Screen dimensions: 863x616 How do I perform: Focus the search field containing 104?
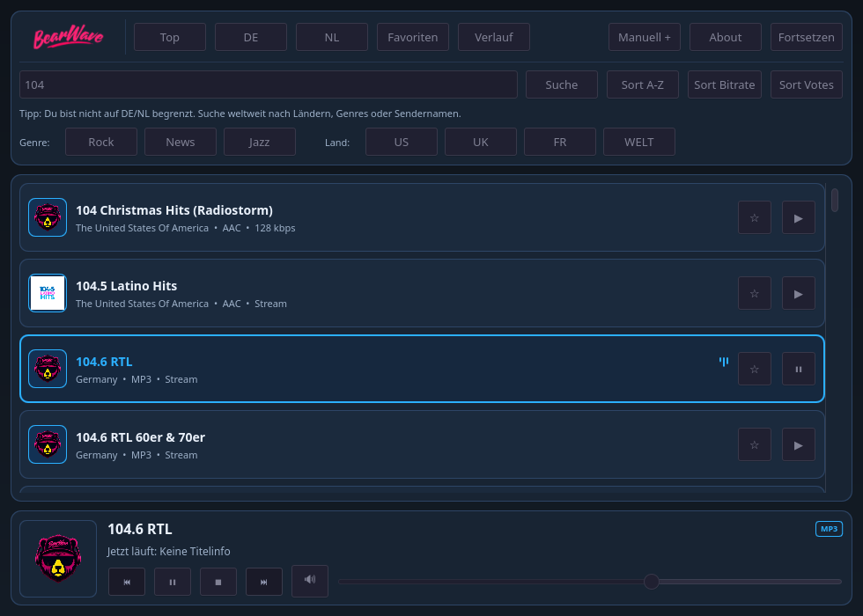tap(268, 84)
